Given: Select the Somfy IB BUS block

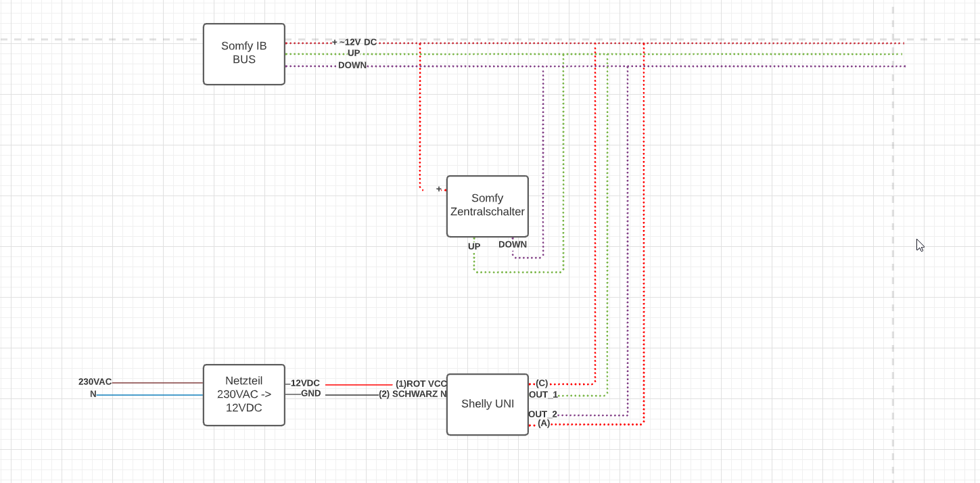Looking at the screenshot, I should (x=244, y=54).
